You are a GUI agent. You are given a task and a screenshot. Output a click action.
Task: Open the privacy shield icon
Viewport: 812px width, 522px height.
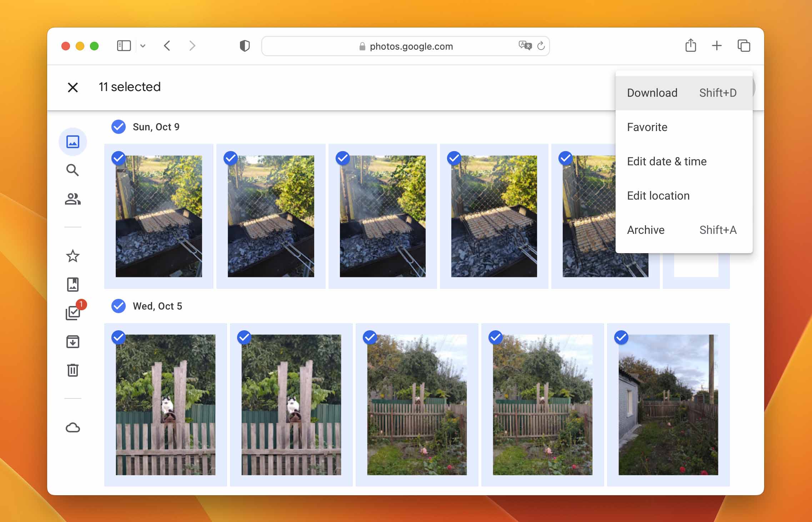click(x=245, y=46)
